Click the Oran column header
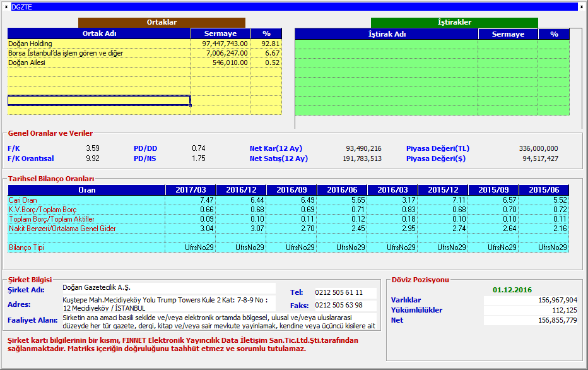 coord(86,190)
